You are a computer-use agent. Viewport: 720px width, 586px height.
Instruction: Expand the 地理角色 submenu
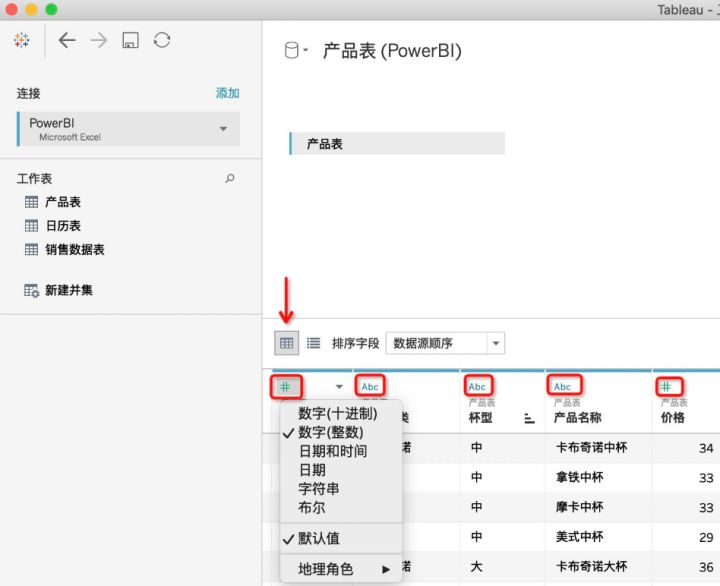click(340, 569)
